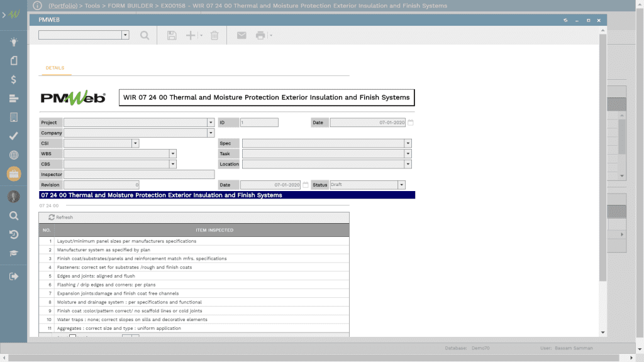Click the logout exit icon in sidebar
This screenshot has width=644, height=362.
point(14,277)
